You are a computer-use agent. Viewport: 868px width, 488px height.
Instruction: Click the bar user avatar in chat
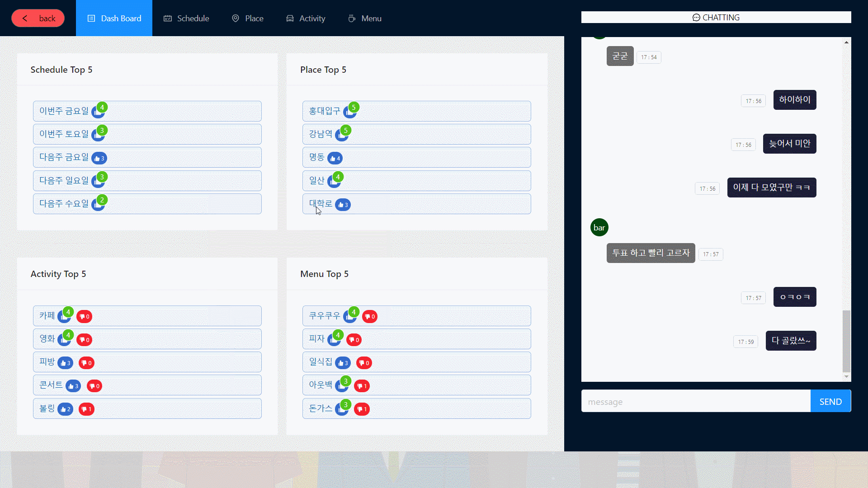(x=599, y=228)
